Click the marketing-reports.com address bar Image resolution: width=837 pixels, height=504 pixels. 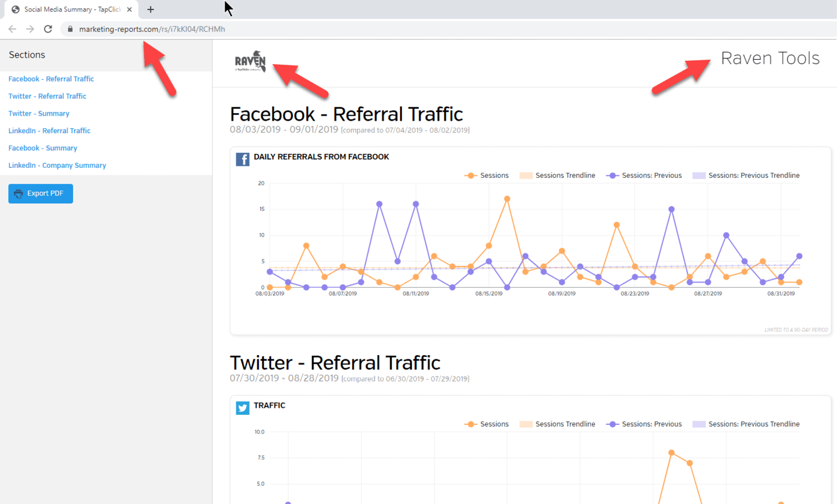450,29
